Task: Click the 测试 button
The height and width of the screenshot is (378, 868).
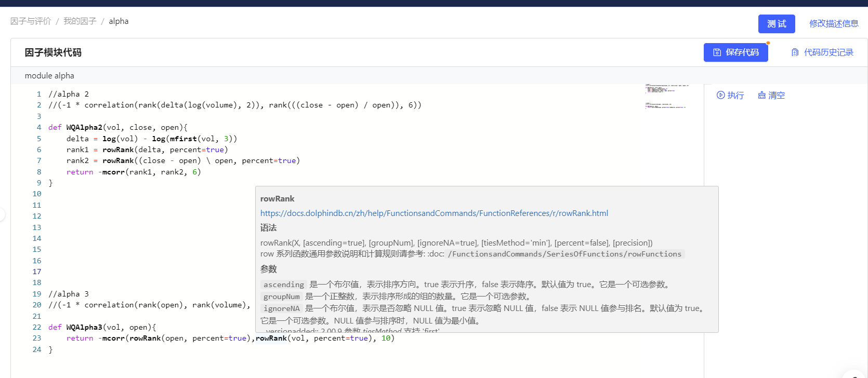Action: [776, 24]
